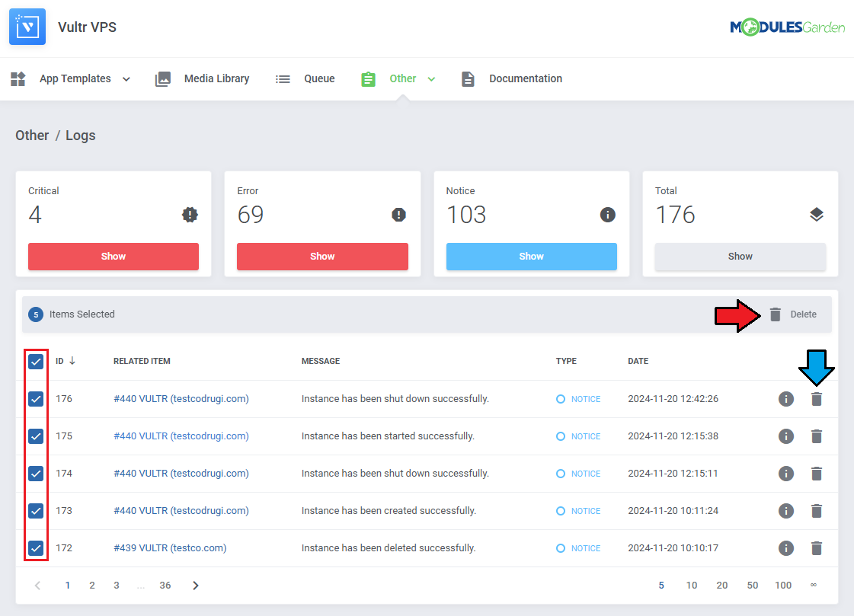
Task: Click the ModulesGarden logo
Action: coord(787,27)
